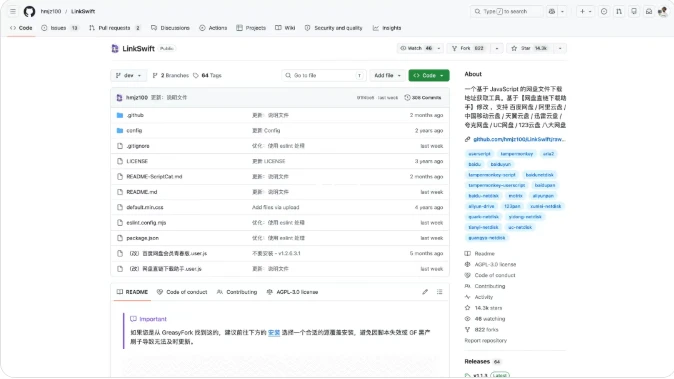Click the 822 forks link
Image resolution: width=674 pixels, height=379 pixels.
[487, 330]
